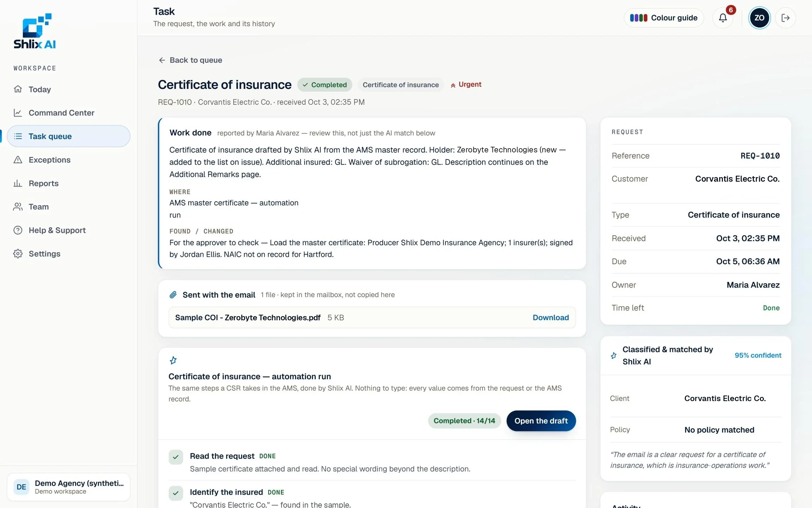Go Back to queue
The image size is (812, 508).
coord(190,60)
